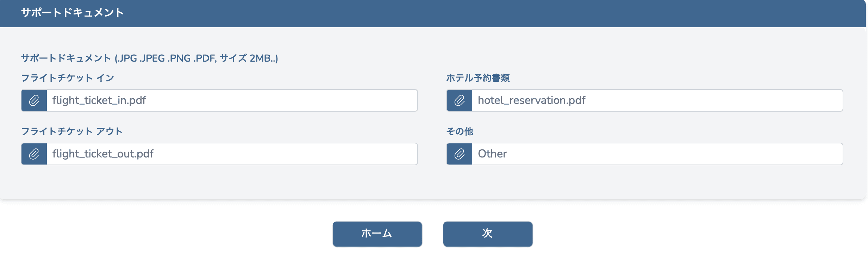Click paperclip icon beside flight_ticket_in.pdf
Screen dimensions: 868x254
tap(34, 100)
